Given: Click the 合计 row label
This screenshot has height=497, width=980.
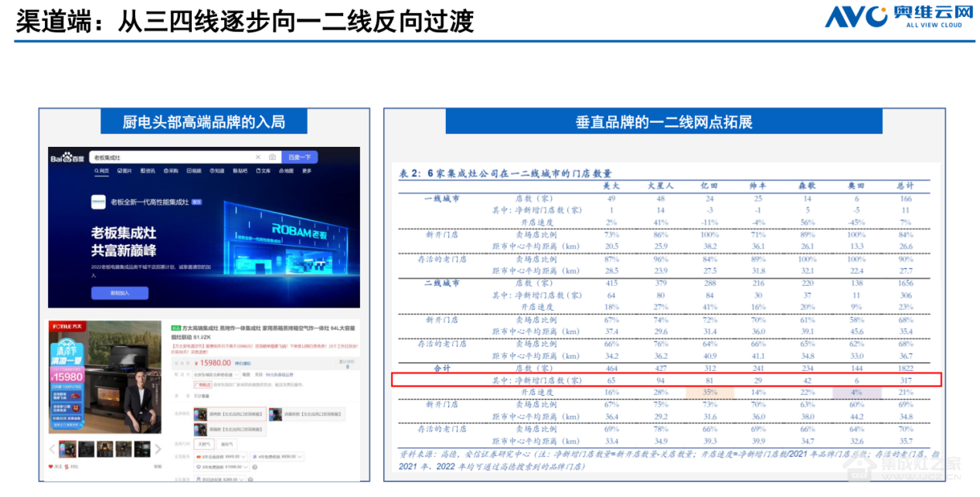Looking at the screenshot, I should (442, 369).
